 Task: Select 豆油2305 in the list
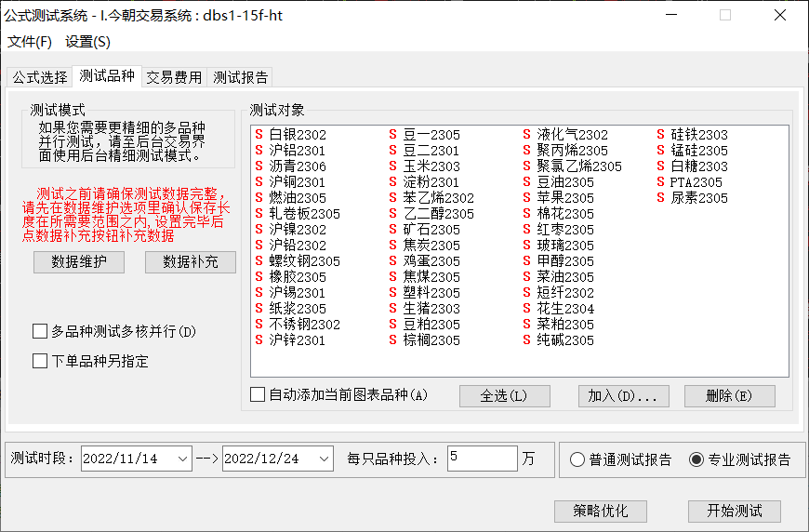pos(565,182)
